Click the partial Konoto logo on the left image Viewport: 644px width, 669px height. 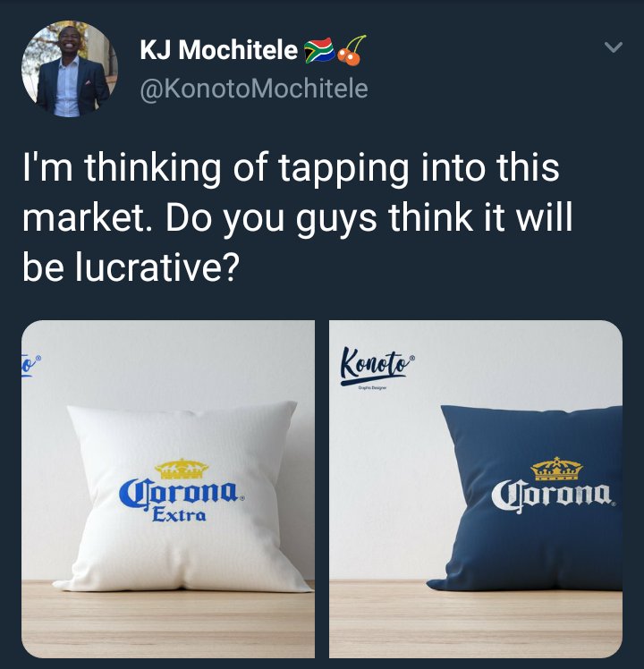(x=30, y=365)
